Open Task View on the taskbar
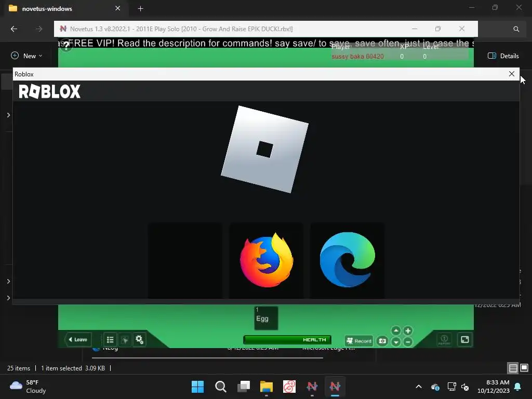Screen dimensions: 532x399 tap(244, 387)
